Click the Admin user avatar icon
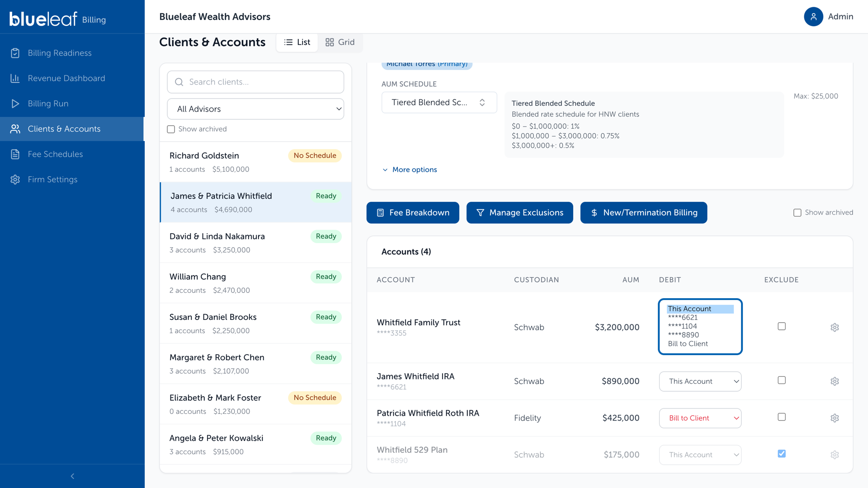The height and width of the screenshot is (488, 868). 813,17
